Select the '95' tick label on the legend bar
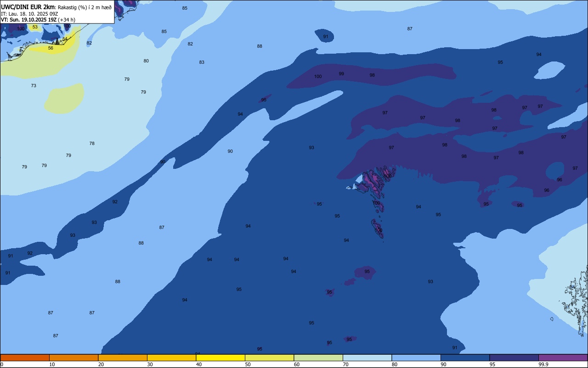 492,364
